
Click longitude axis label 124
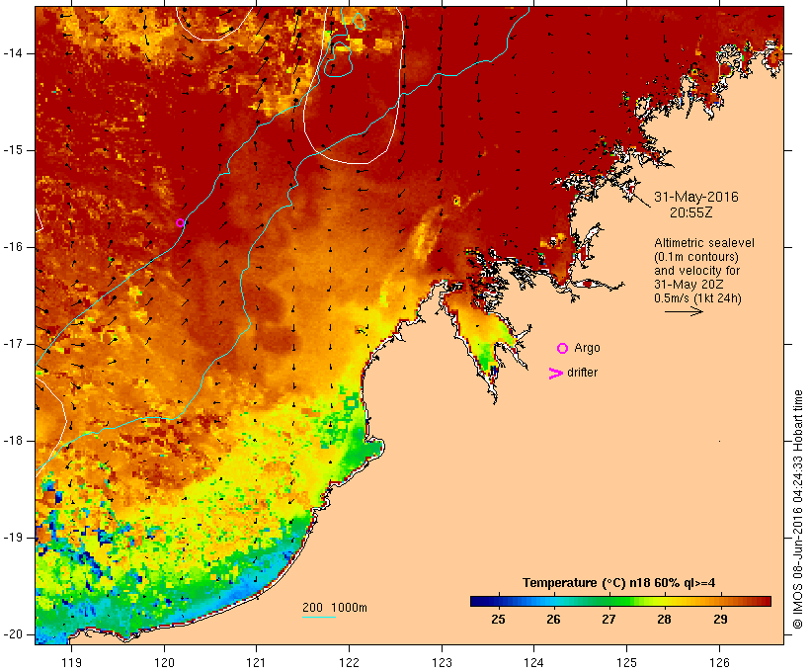click(533, 662)
